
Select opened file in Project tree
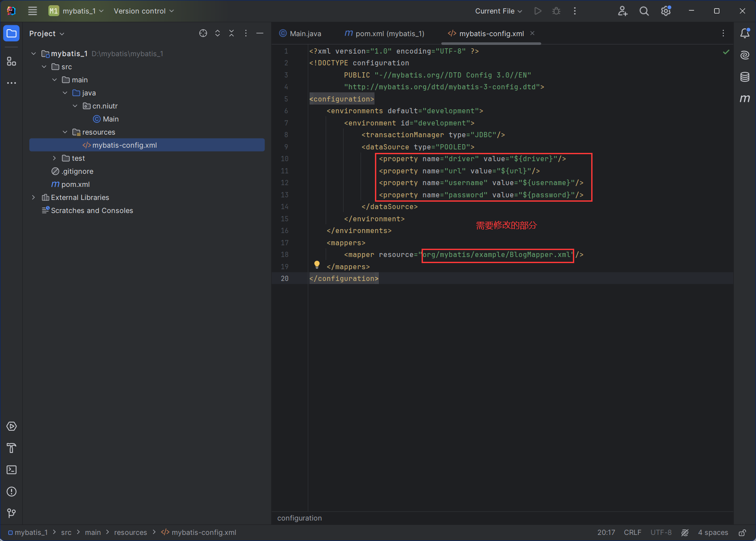point(203,34)
